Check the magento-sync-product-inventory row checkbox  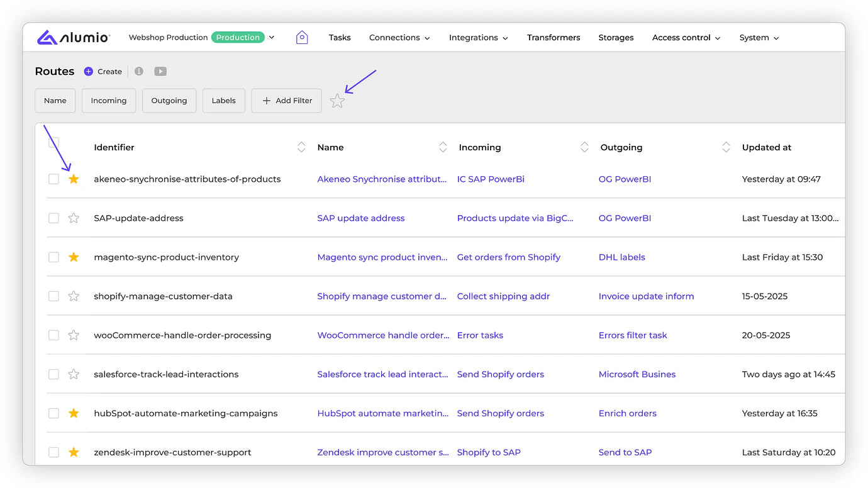pos(54,257)
